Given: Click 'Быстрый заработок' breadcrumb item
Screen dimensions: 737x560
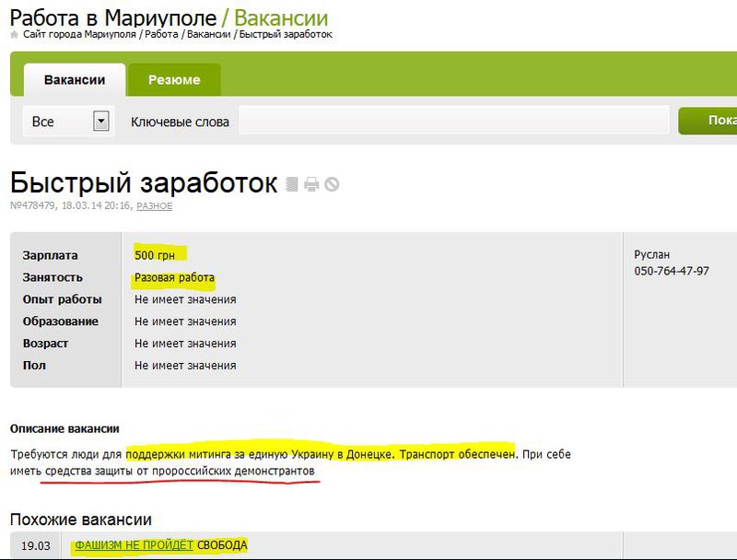Looking at the screenshot, I should 286,34.
